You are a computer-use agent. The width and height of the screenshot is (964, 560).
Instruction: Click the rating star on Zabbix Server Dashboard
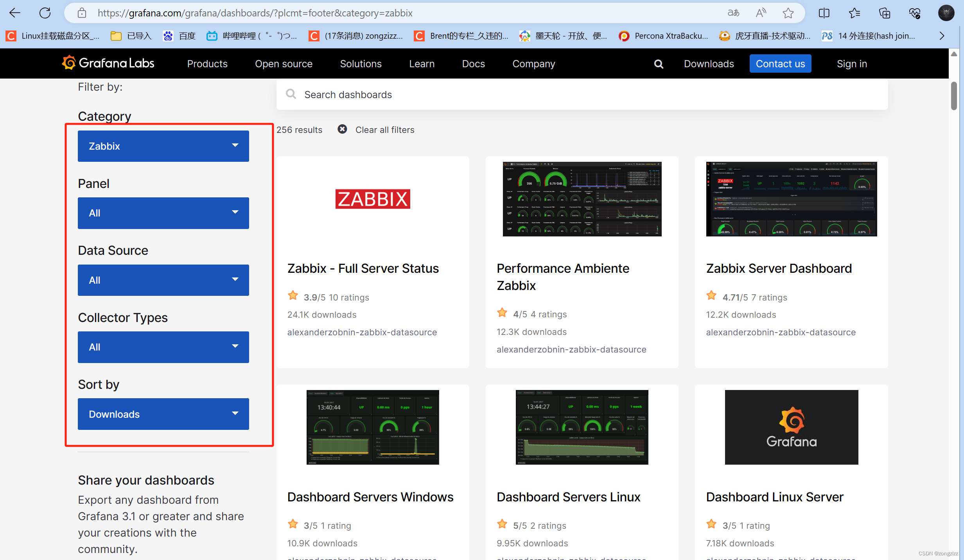click(x=711, y=296)
